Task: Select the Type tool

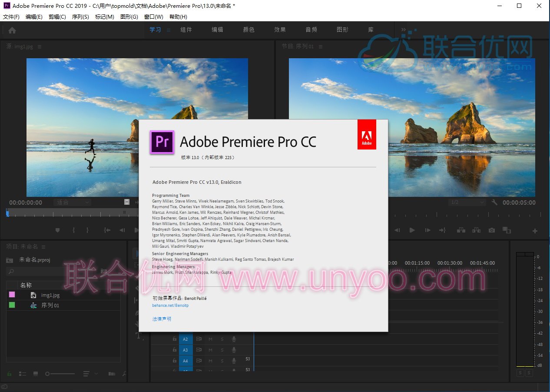Action: tap(139, 336)
